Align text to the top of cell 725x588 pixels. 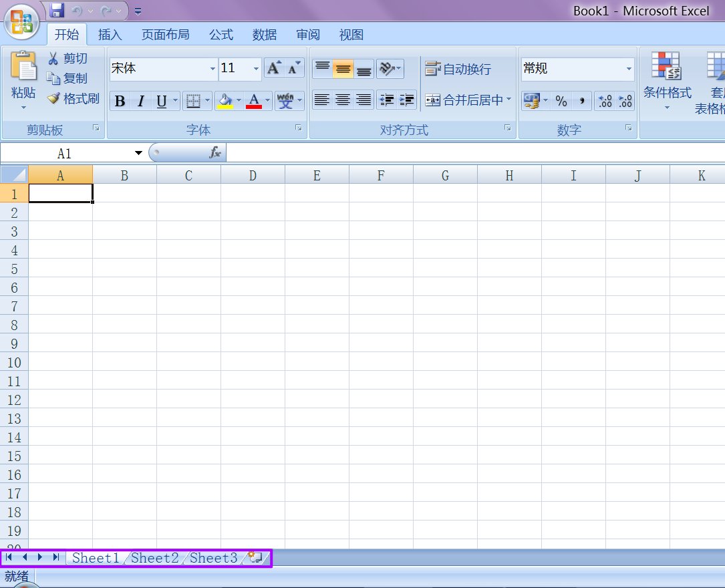[322, 69]
